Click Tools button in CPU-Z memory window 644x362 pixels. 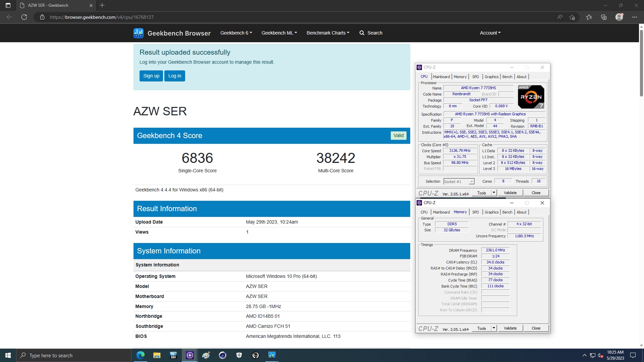point(482,328)
